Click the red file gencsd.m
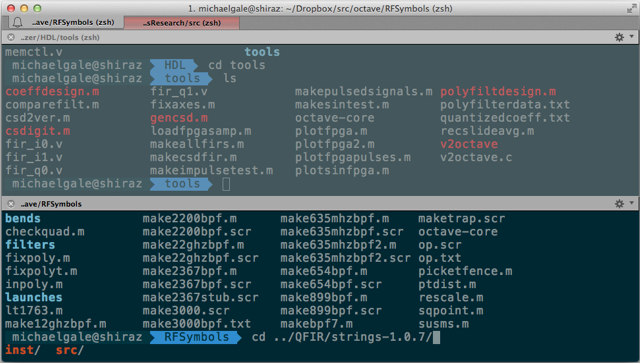Viewport: 640px width, 363px height. click(179, 118)
